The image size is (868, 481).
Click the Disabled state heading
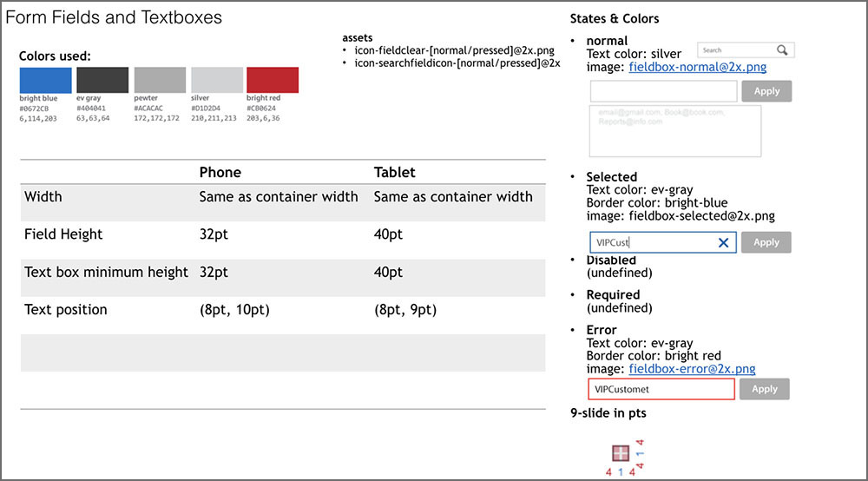tap(611, 260)
